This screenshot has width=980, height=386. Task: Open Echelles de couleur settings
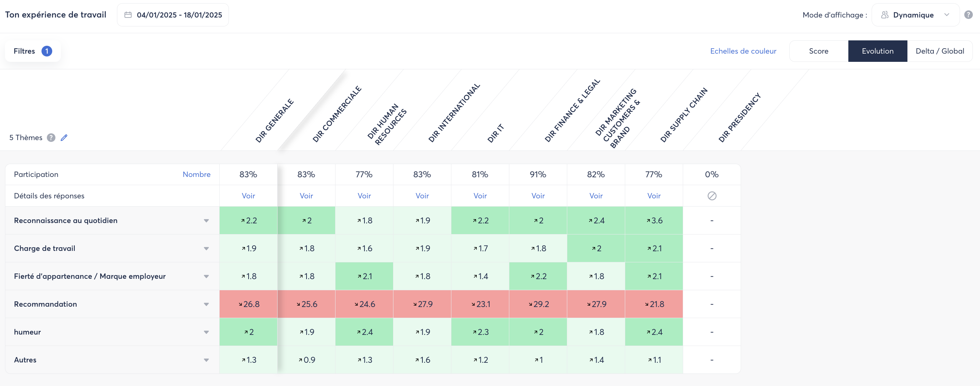[743, 51]
